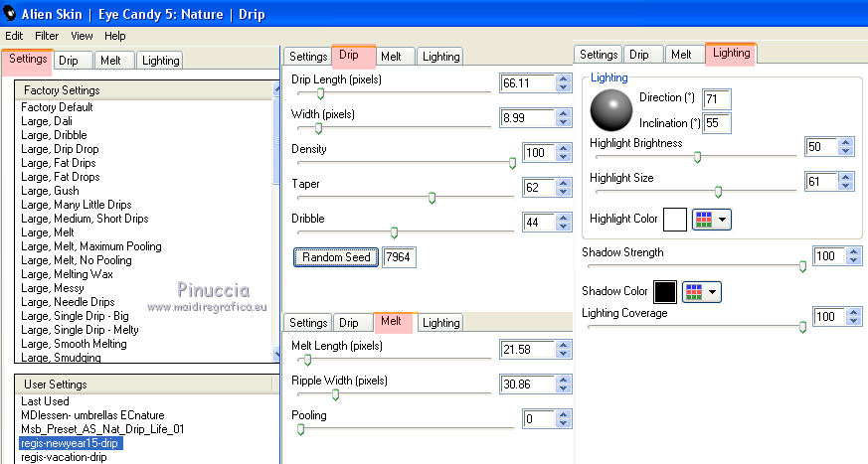This screenshot has height=464, width=868.
Task: Click the Melt Length value field
Action: coord(526,350)
